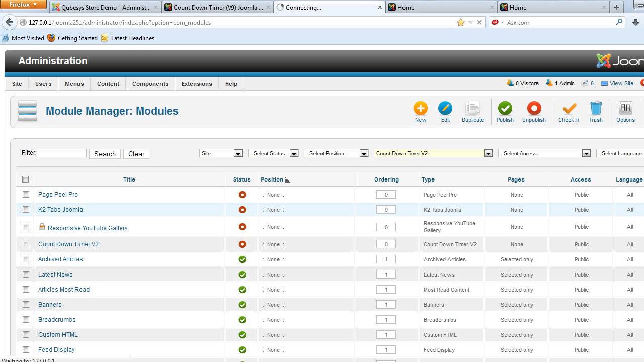644x362 pixels.
Task: Stop page loading with the X button
Action: pos(479,22)
